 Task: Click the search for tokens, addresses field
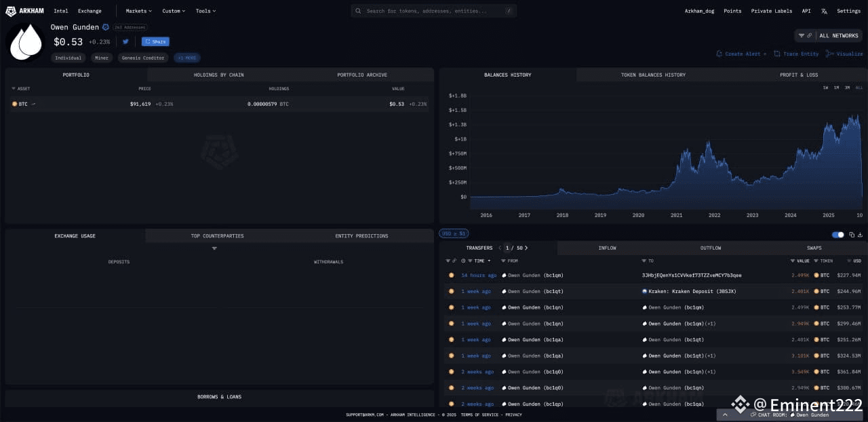click(x=434, y=11)
